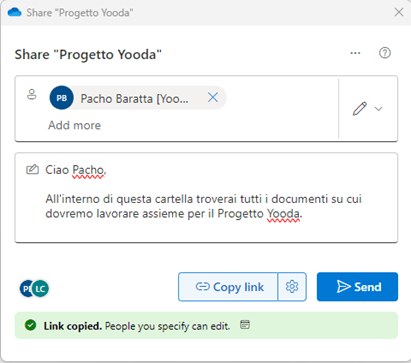This screenshot has width=411, height=363.
Task: Click the Copy link button
Action: 228,287
